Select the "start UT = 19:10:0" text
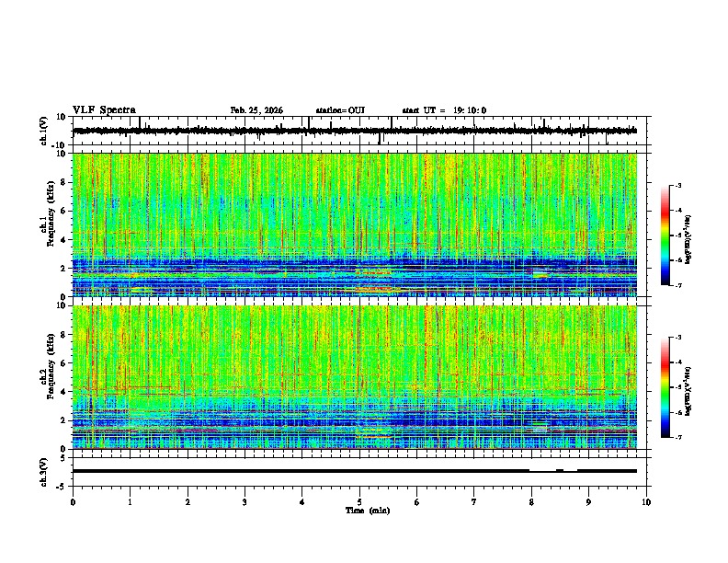 [444, 110]
